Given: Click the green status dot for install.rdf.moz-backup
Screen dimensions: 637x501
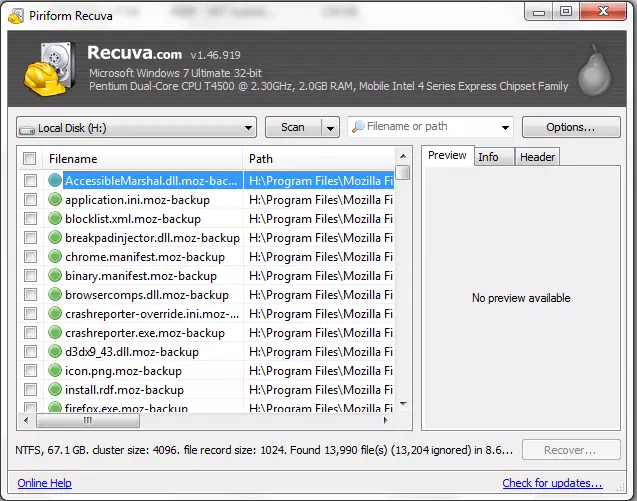Looking at the screenshot, I should [x=55, y=389].
